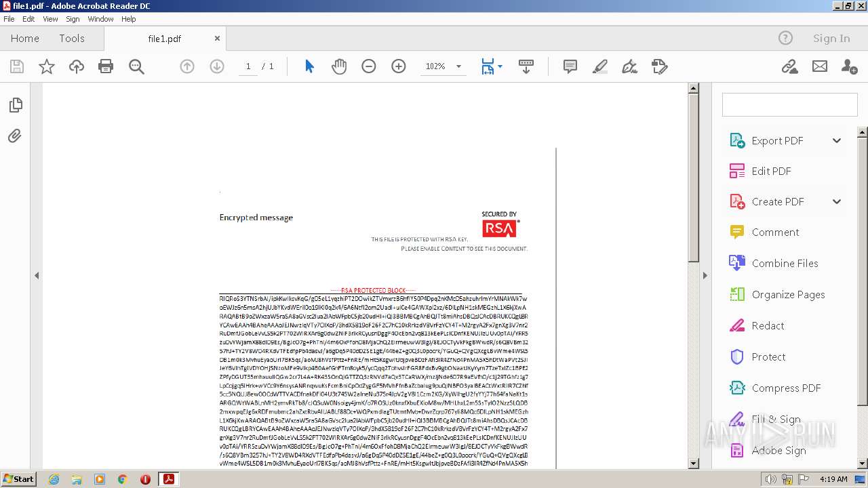Select the file1.pdf document tab

click(x=165, y=39)
